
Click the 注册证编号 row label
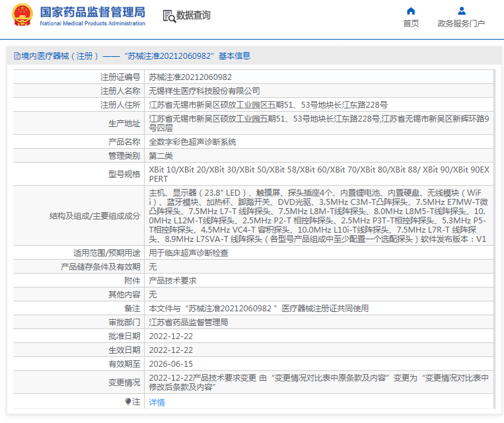coord(120,77)
